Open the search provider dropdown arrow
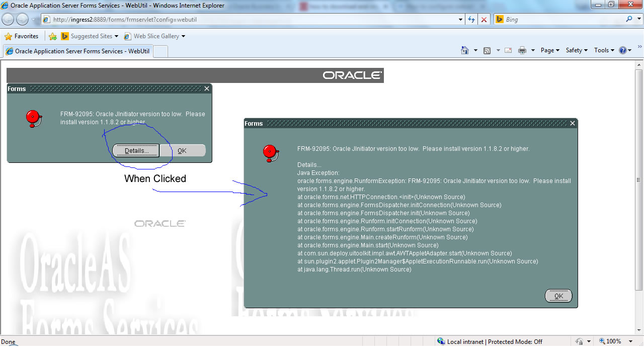Screen dimensions: 644x362 click(x=638, y=20)
